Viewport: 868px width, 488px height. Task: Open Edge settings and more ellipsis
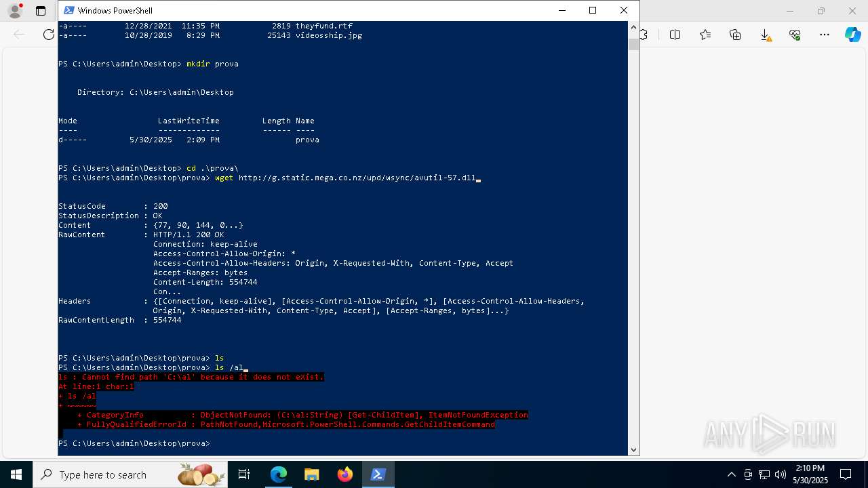coord(825,35)
